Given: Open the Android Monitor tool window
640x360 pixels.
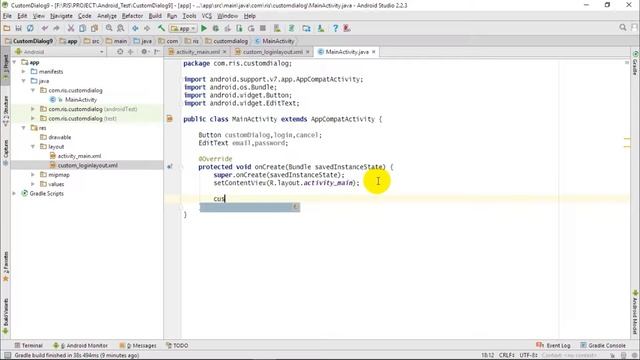Looking at the screenshot, I should [81, 345].
